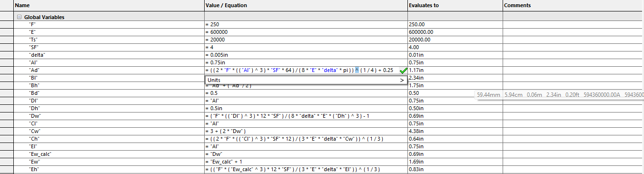
Task: Select the evaluated result 0.01in
Action: point(455,55)
